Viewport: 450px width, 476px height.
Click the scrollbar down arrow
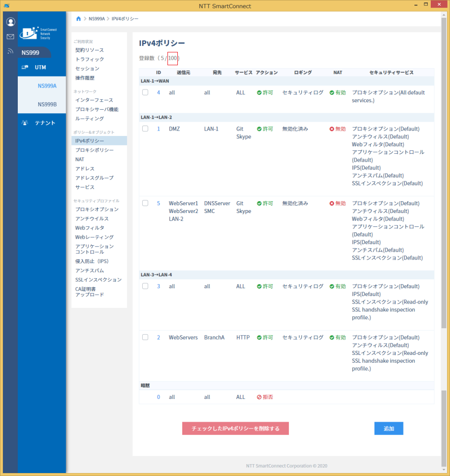pos(444,470)
